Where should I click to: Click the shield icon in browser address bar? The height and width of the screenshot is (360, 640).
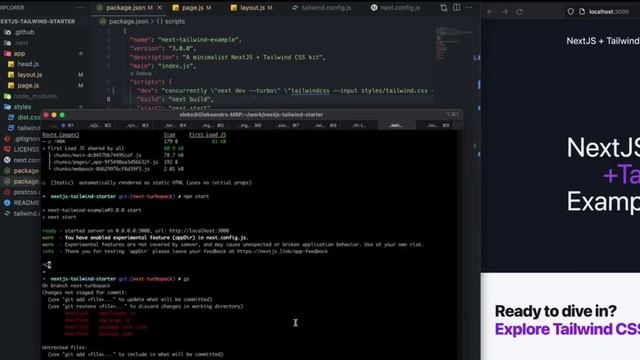[571, 12]
